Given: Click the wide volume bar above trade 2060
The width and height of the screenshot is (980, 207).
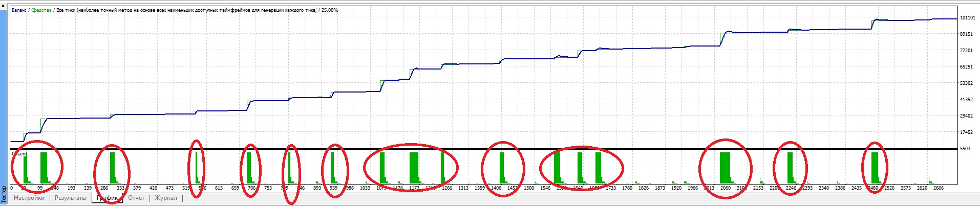Looking at the screenshot, I should [725, 168].
